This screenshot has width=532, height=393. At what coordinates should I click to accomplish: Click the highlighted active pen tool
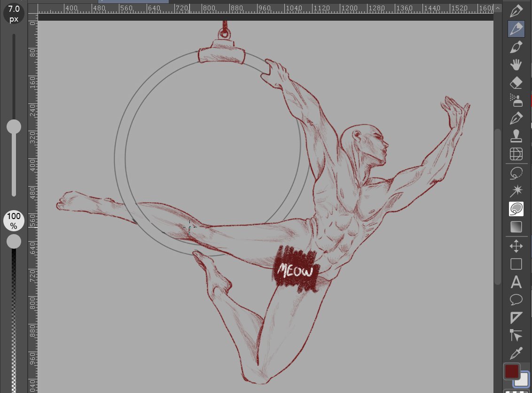516,29
